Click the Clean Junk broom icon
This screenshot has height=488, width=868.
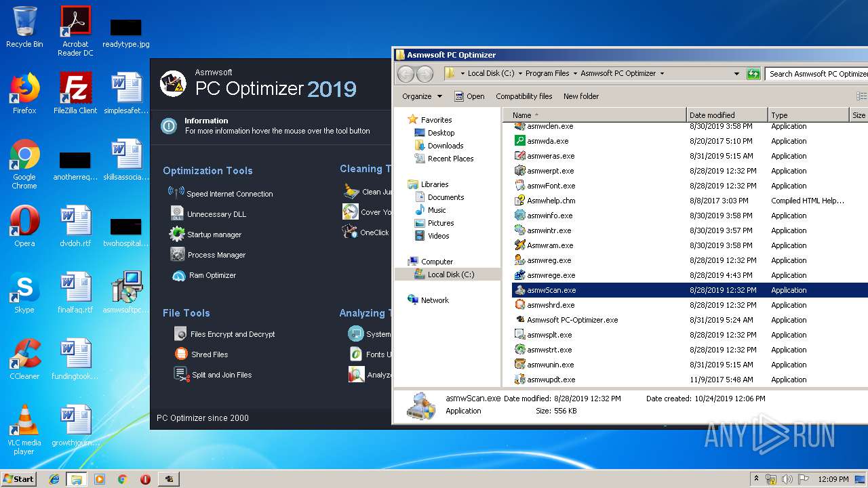tap(351, 191)
